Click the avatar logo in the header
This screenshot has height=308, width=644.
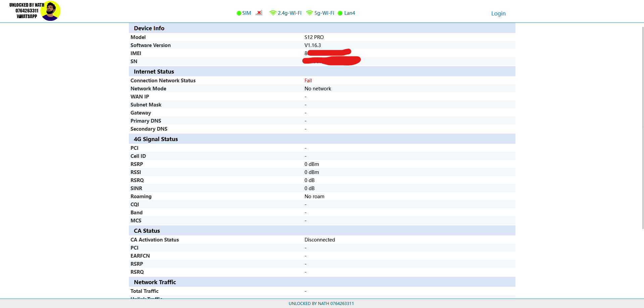50,11
